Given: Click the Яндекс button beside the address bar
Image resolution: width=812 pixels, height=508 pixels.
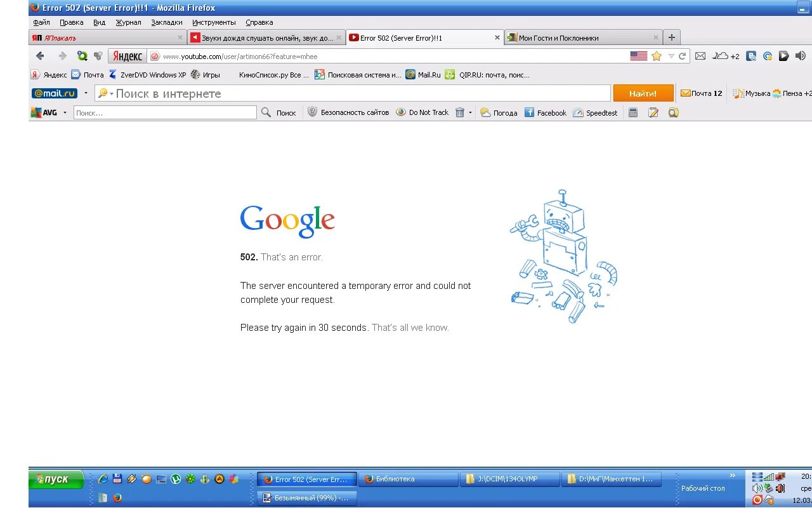Looking at the screenshot, I should pyautogui.click(x=128, y=56).
